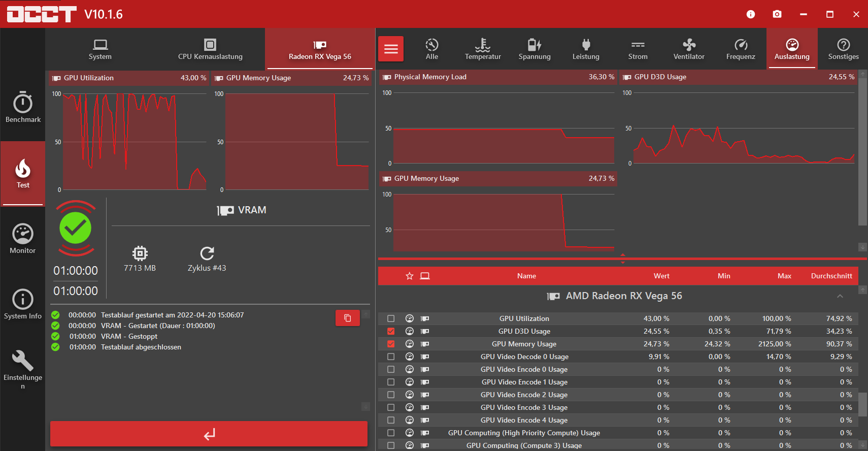Click GPU card icon in GPU Video Encode 2 row

click(x=425, y=395)
